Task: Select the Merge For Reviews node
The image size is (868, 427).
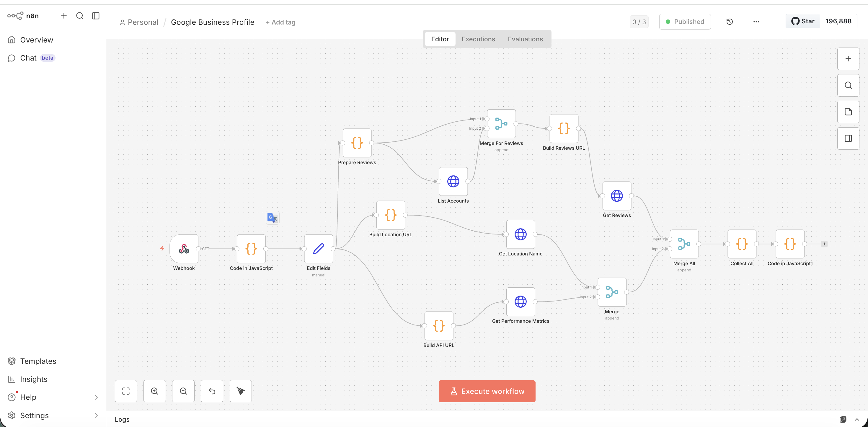Action: (x=501, y=124)
